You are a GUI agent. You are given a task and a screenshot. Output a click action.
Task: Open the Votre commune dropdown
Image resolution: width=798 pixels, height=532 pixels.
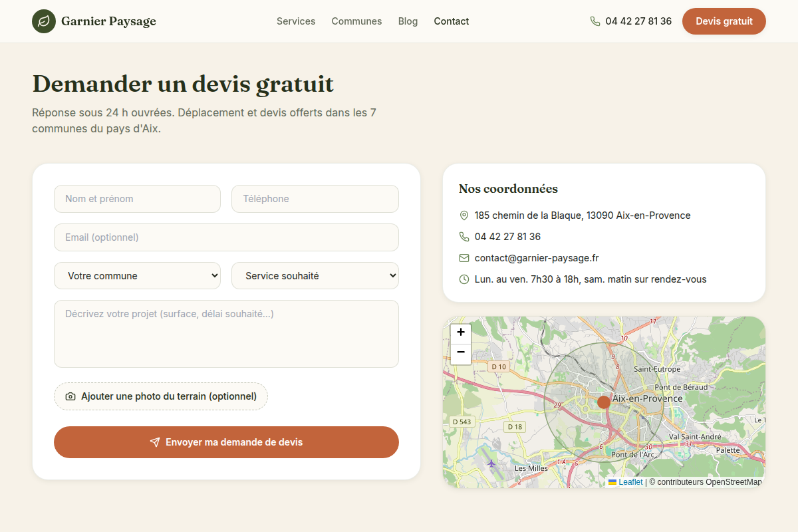pyautogui.click(x=137, y=276)
